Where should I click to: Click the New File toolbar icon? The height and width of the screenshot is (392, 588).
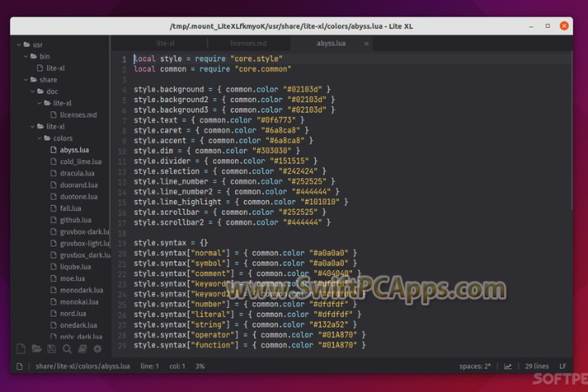pyautogui.click(x=21, y=349)
